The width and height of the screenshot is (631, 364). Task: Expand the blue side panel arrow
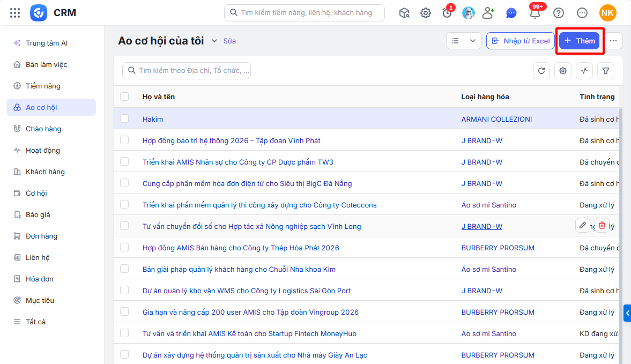point(627,313)
